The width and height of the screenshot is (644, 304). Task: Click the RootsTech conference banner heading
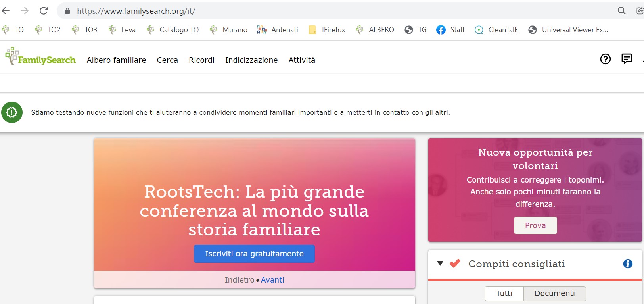click(254, 211)
